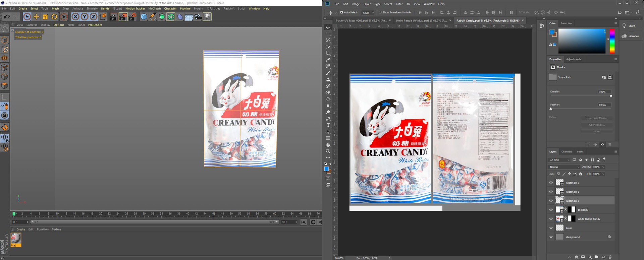Open the Normal blend mode dropdown
The width and height of the screenshot is (644, 260).
(x=564, y=167)
